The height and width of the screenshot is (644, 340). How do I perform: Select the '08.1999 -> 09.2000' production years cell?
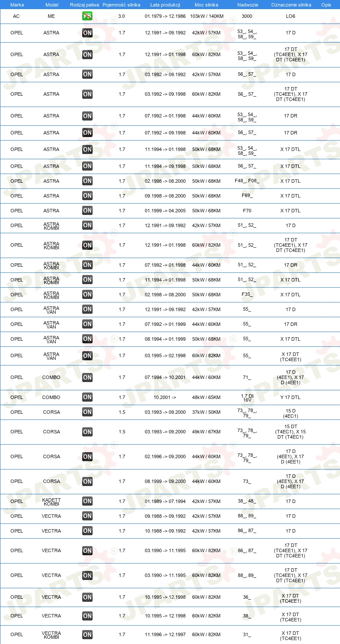(x=165, y=482)
